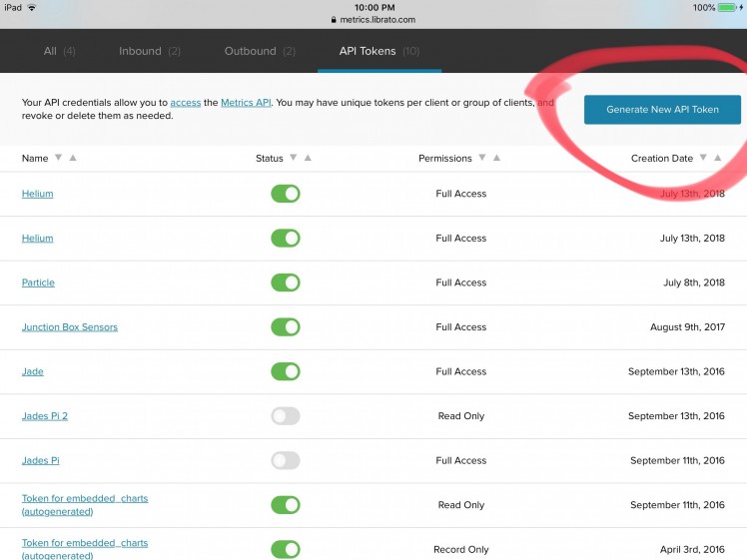This screenshot has height=560, width=747.
Task: Enable the Jades Pi token toggle
Action: [x=286, y=460]
